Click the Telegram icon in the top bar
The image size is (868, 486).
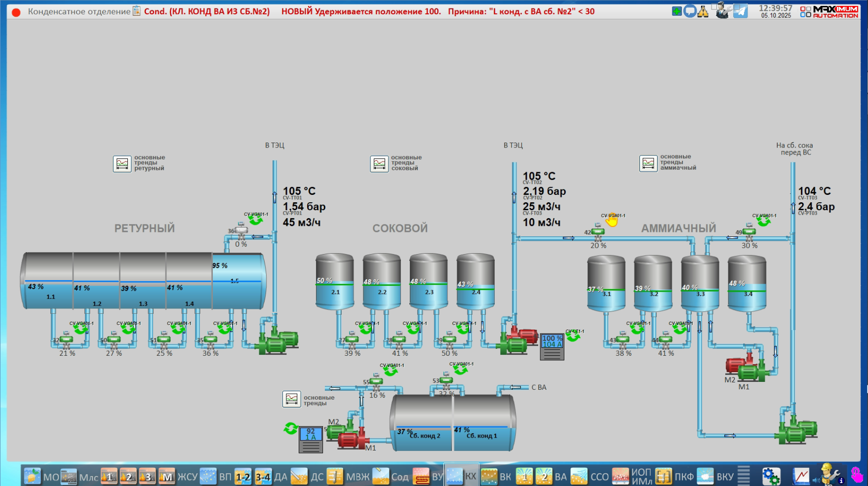740,11
